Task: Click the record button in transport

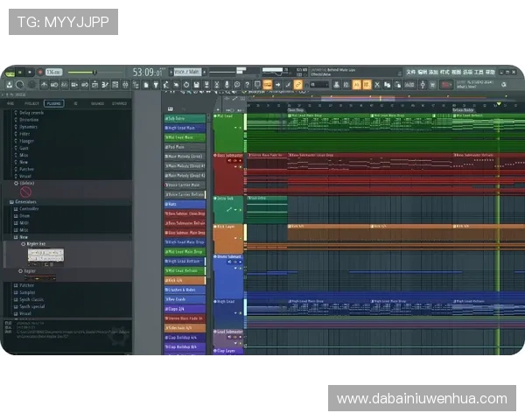Action: (x=40, y=72)
